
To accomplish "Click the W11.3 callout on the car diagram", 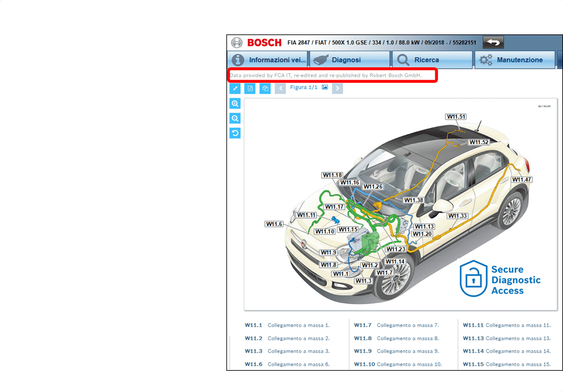I will pyautogui.click(x=364, y=281).
